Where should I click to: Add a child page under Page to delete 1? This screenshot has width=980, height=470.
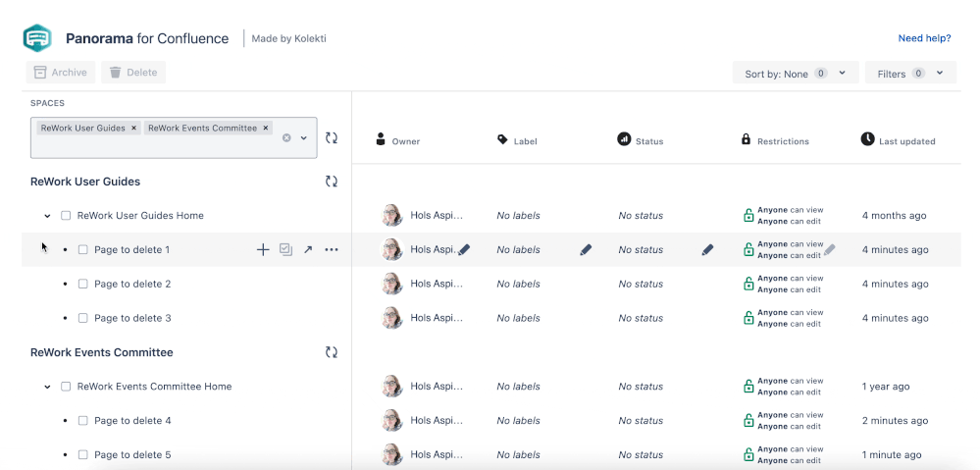point(263,250)
